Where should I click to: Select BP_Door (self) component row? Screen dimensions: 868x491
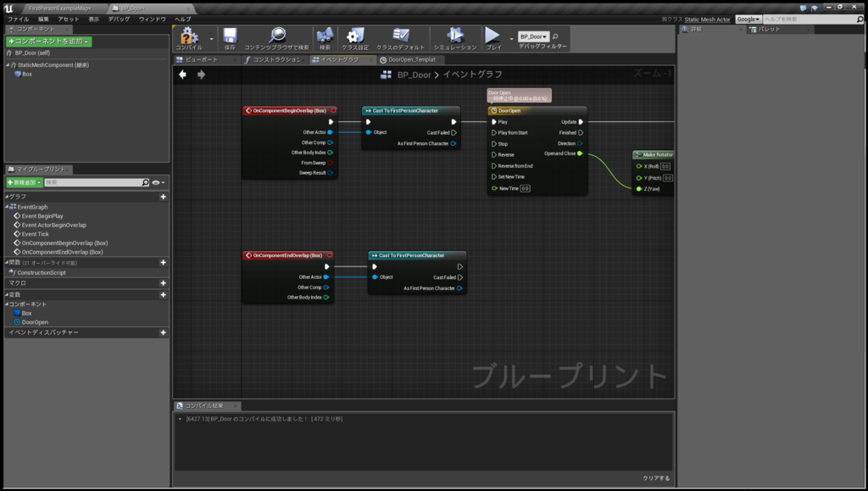click(32, 53)
